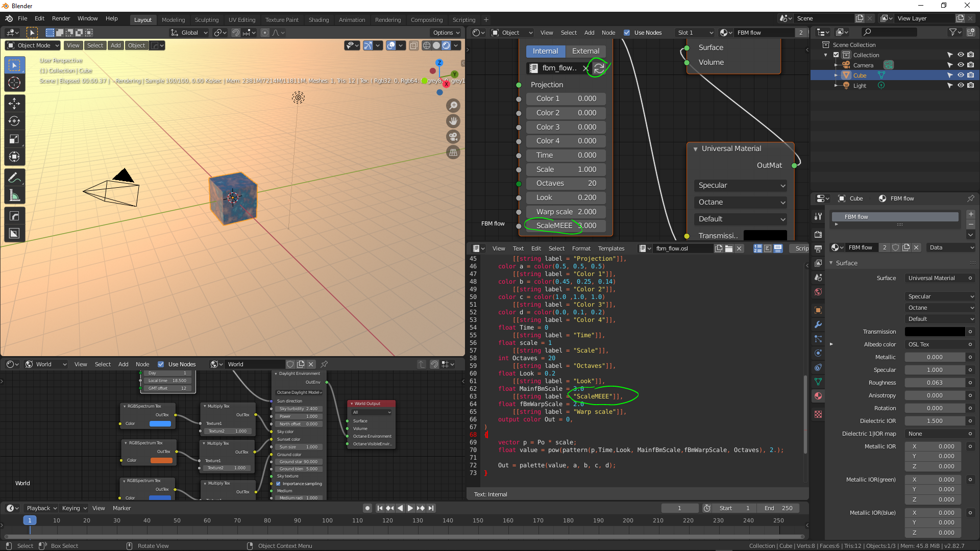Toggle Use Nodes checkbox in shader editor

pyautogui.click(x=627, y=33)
